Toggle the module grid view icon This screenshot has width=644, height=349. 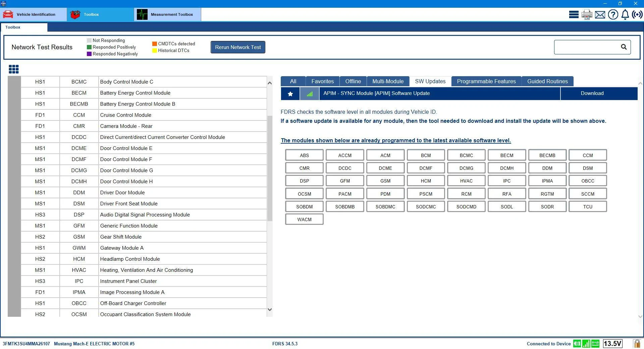point(14,69)
